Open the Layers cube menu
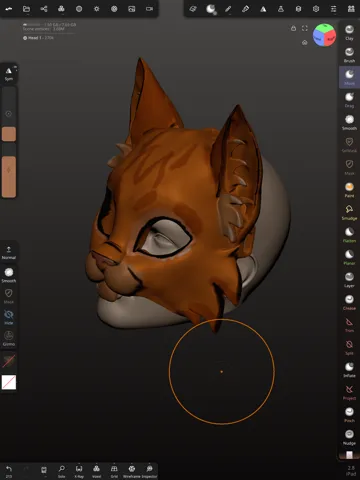Viewport: 360px width, 480px height. tap(298, 9)
